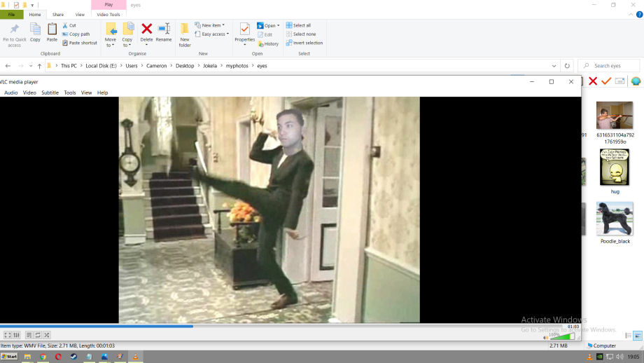Click Invert selection in the ribbon
Screen dimensions: 644x363
coord(304,43)
